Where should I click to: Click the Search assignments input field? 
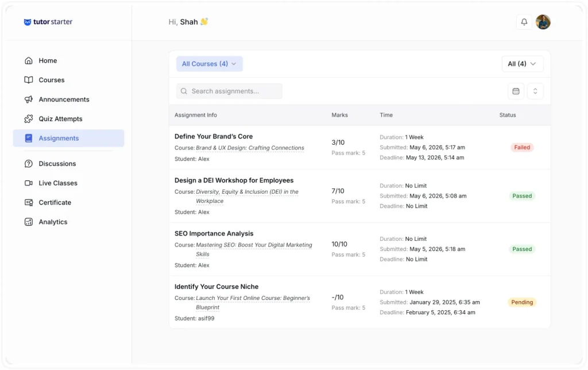pos(229,91)
